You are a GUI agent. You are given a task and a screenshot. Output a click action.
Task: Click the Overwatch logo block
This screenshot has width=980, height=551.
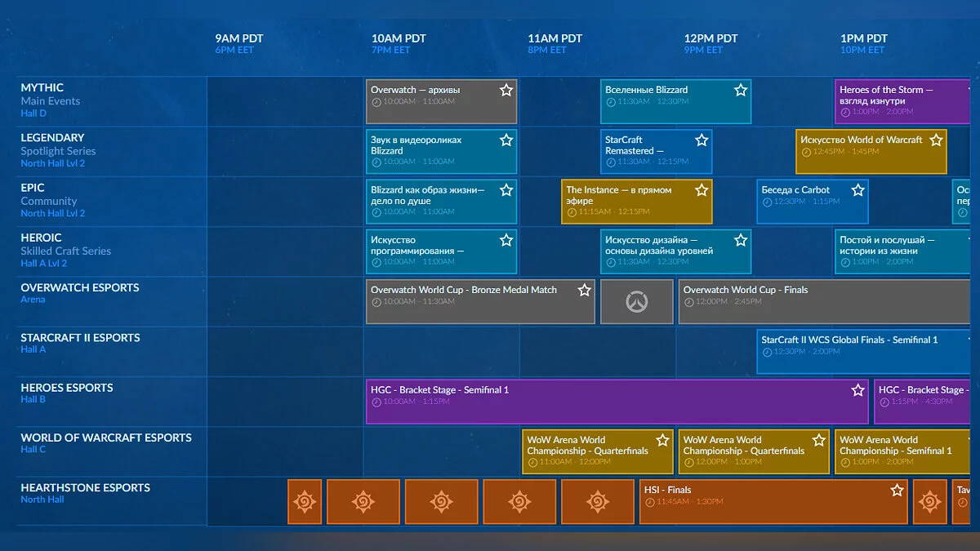coord(637,302)
